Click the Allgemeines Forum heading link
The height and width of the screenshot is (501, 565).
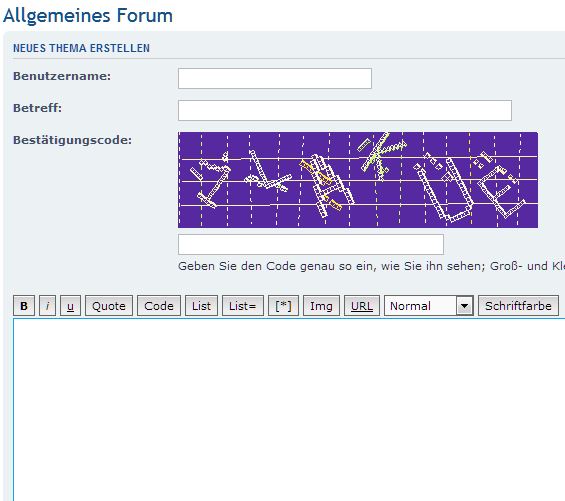pos(88,16)
